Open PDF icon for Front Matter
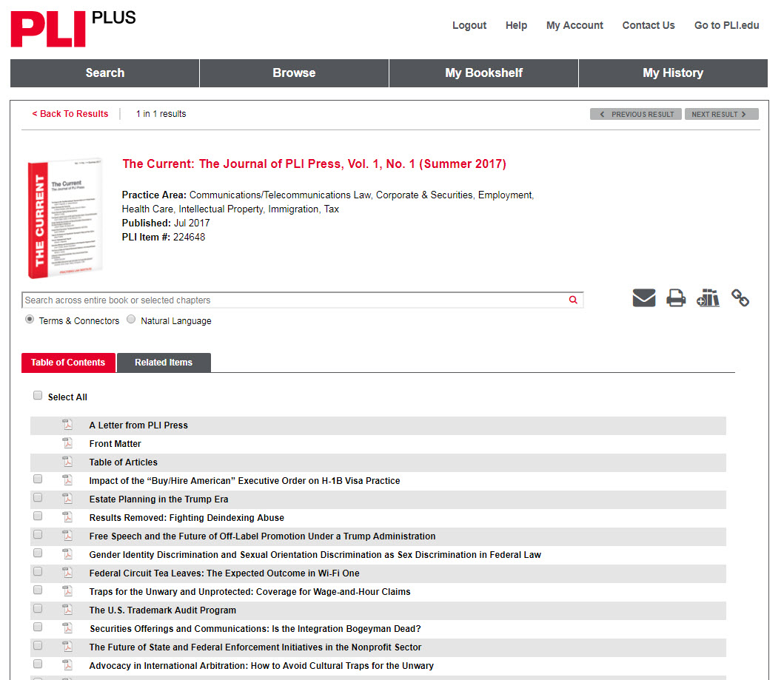 coord(67,443)
